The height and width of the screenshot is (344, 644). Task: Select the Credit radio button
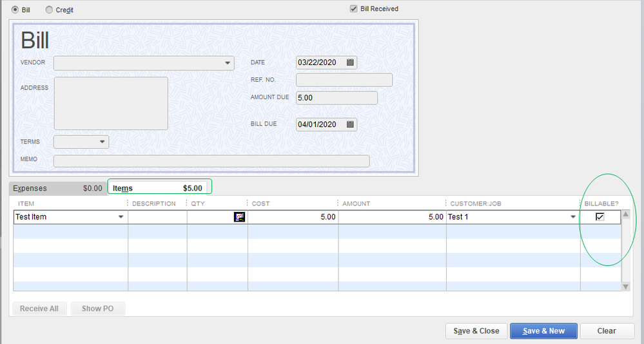pyautogui.click(x=49, y=10)
